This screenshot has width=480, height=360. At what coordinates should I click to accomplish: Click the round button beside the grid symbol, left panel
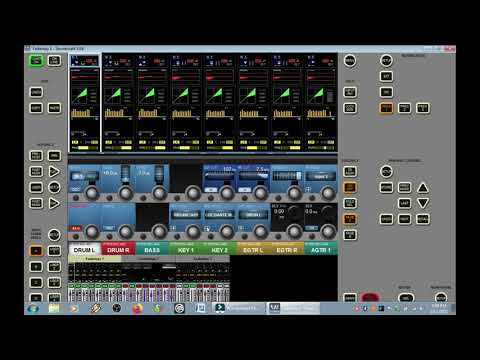coord(54,235)
